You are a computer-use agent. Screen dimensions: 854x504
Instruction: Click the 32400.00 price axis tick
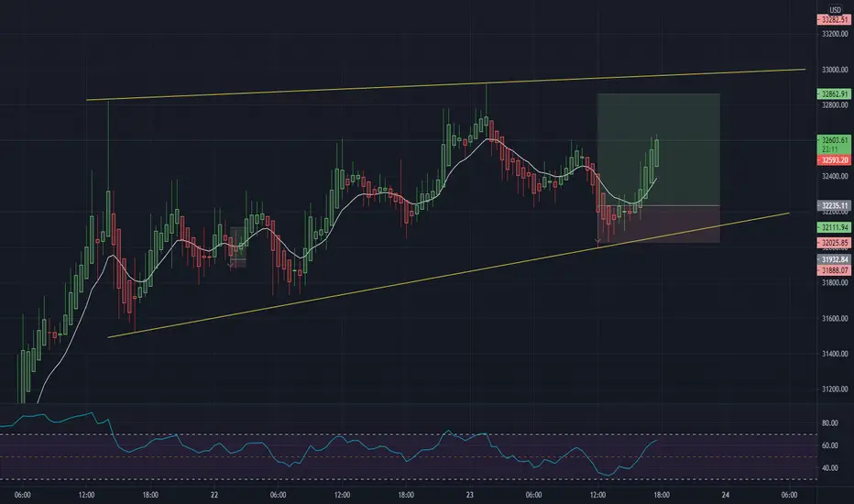click(x=835, y=176)
